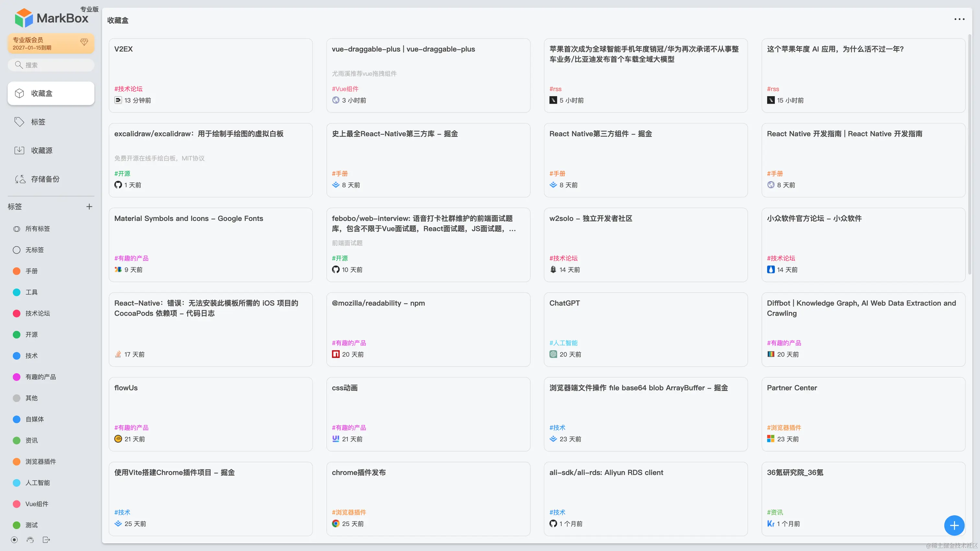Click the 搜索 search field

pos(53,65)
